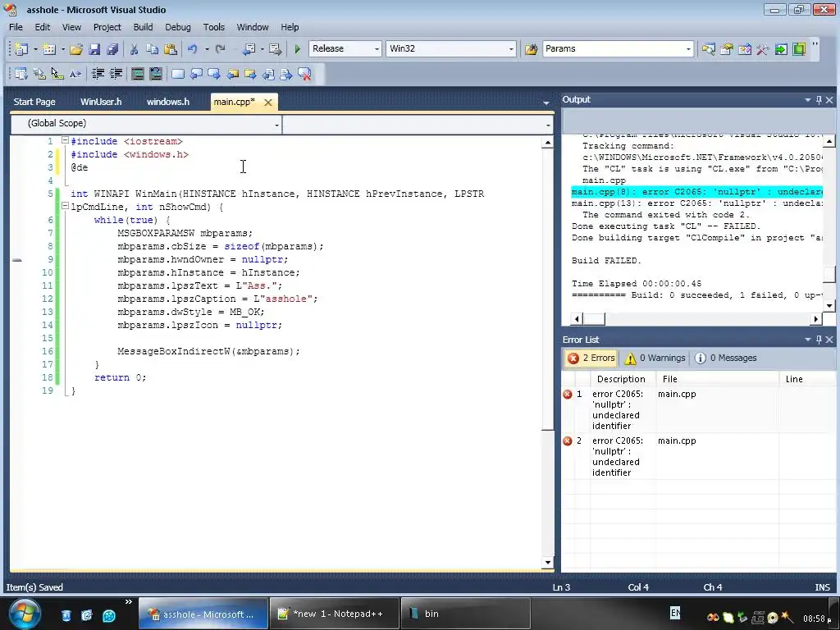Toggle a bookmark on the current line

coord(178,74)
